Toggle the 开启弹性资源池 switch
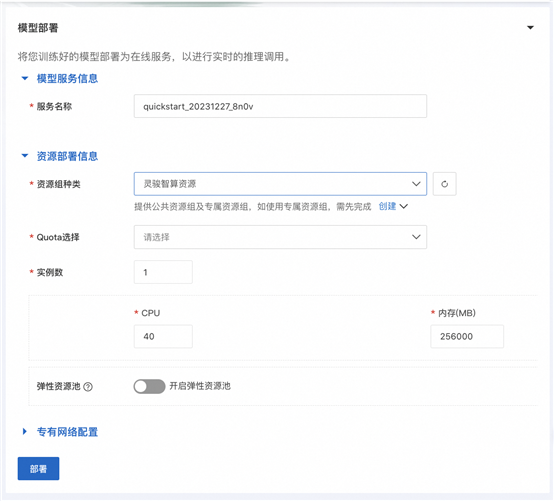The image size is (554, 501). (149, 386)
